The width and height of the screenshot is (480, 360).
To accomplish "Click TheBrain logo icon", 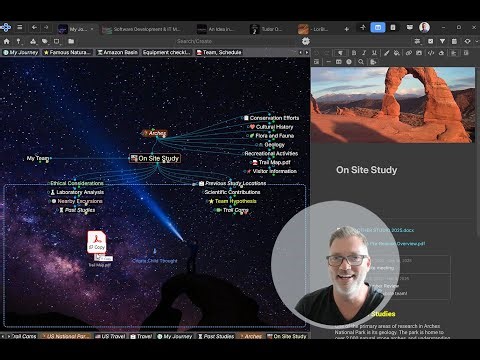I will [x=6, y=28].
